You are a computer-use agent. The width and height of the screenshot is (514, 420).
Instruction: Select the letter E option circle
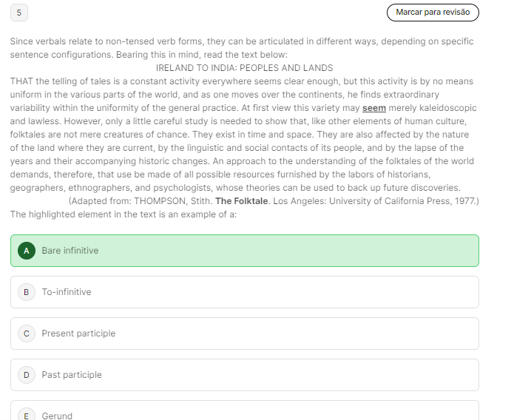click(x=26, y=416)
